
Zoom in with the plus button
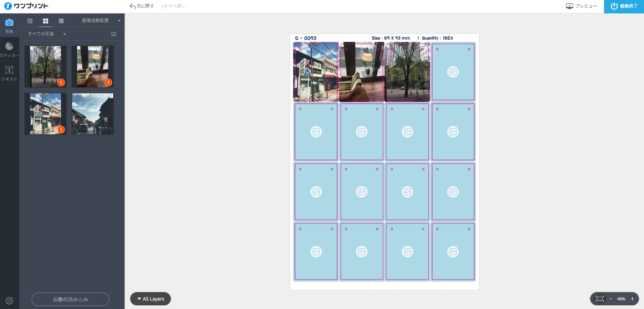[632, 299]
